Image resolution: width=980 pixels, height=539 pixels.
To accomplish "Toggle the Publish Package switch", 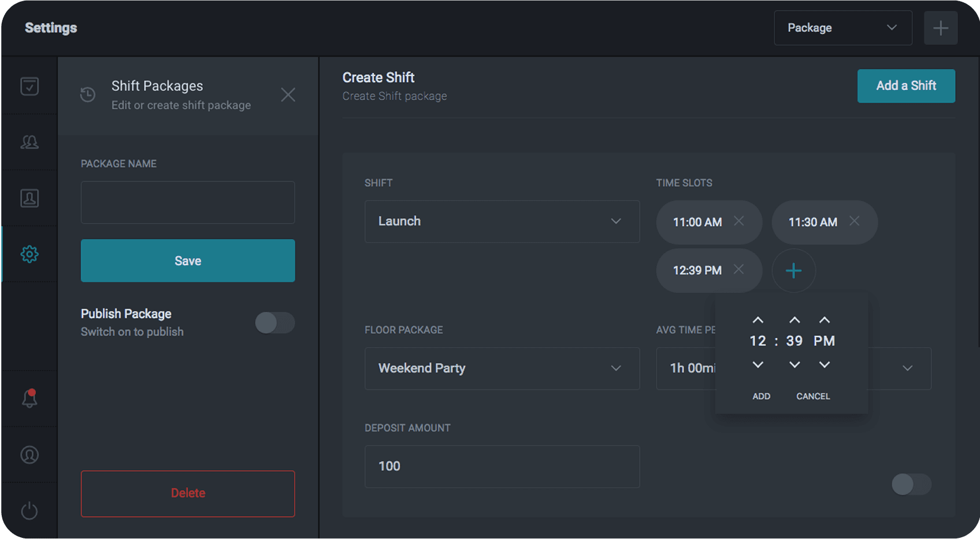I will (x=275, y=323).
